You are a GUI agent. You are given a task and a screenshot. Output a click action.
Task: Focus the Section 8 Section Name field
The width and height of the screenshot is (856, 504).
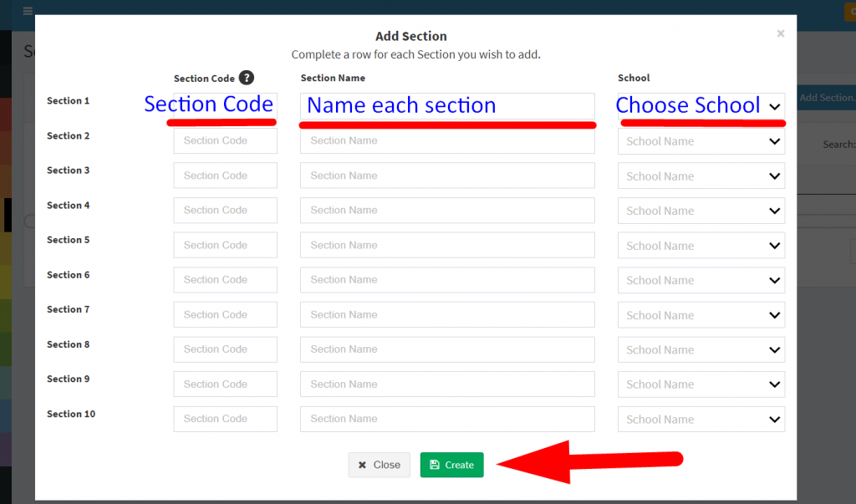[447, 349]
